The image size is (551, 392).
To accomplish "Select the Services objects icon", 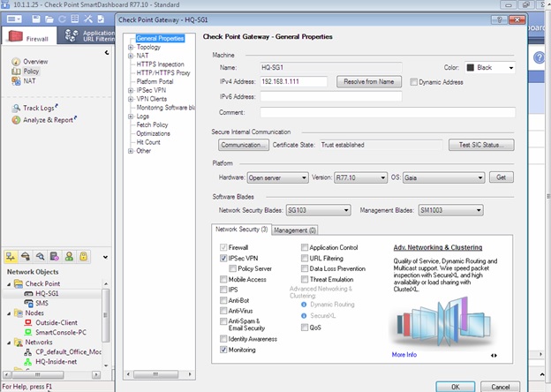I will 26,256.
